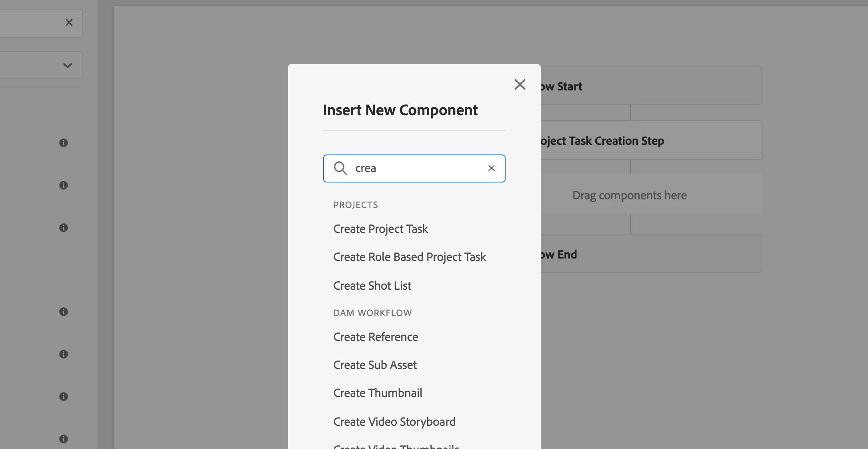Viewport: 868px width, 449px height.
Task: Select Create Role Based Project Task
Action: coord(409,257)
